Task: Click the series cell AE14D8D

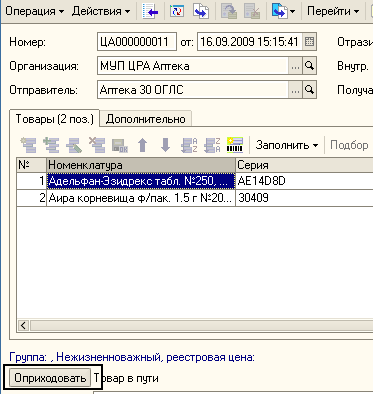Action: (304, 181)
